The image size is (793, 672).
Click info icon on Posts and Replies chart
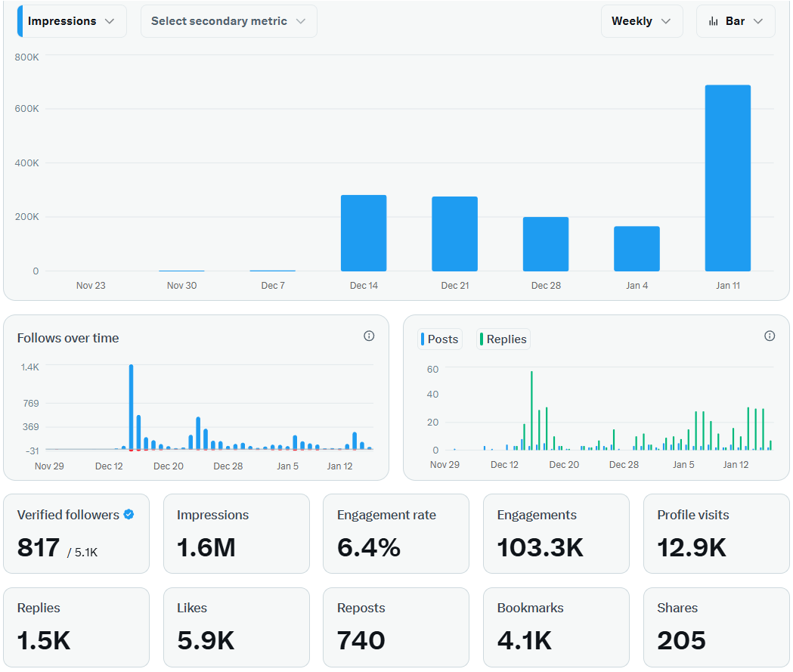(x=770, y=336)
